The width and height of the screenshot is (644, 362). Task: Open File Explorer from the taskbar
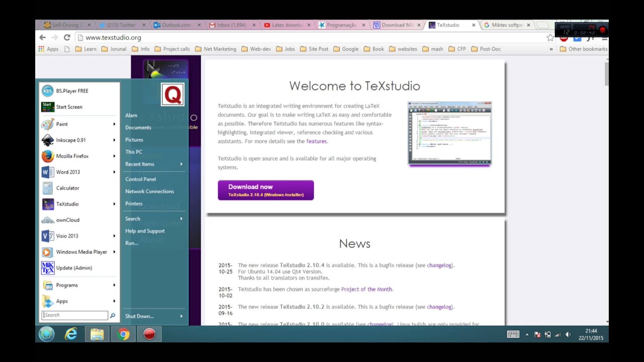(x=97, y=334)
